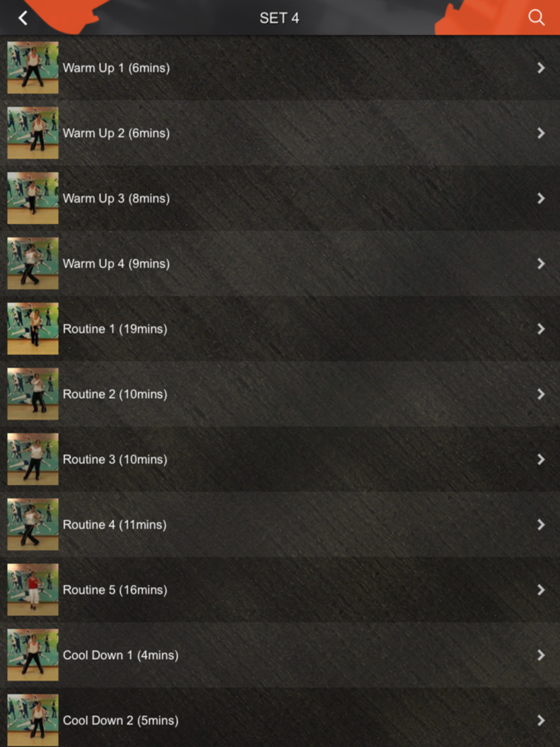This screenshot has height=747, width=560.
Task: Open search with the magnifier icon
Action: pos(536,17)
